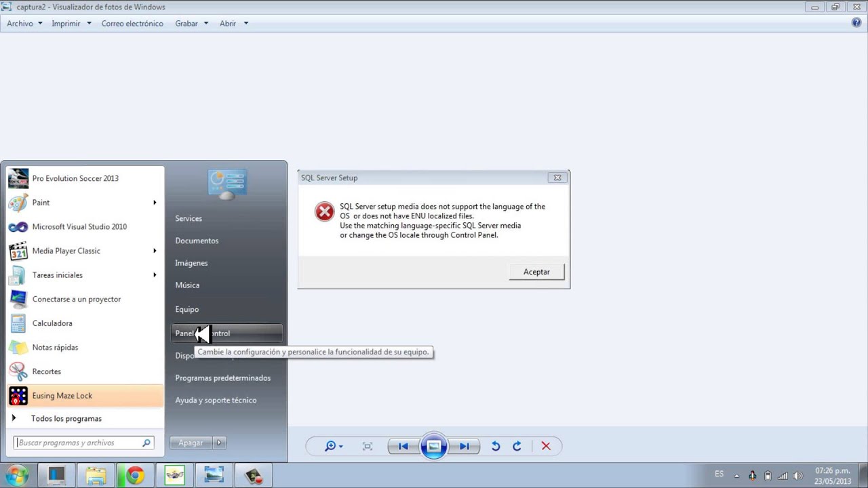Expand the shutdown options arrow next to Apagar

tap(218, 443)
